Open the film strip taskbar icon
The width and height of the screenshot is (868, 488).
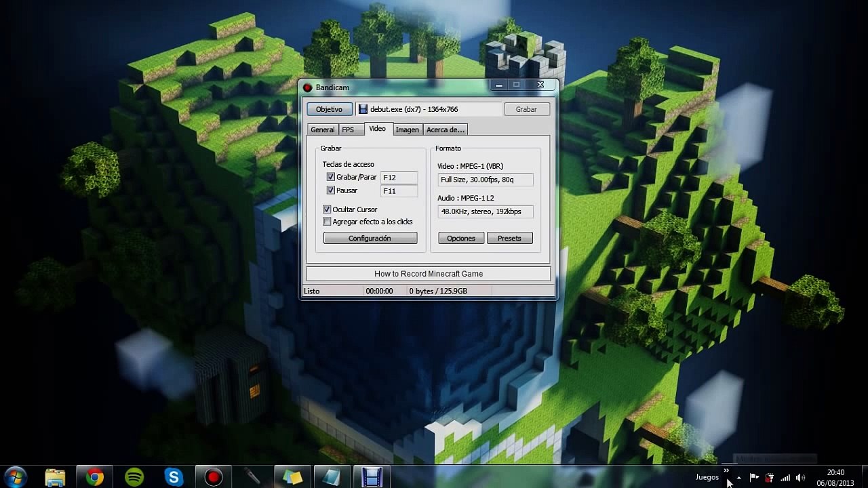tap(372, 477)
